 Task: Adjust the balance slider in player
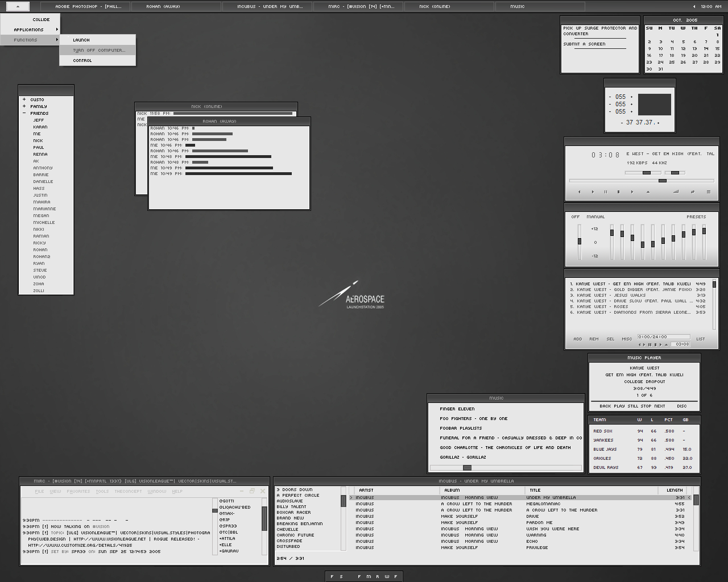(675, 172)
